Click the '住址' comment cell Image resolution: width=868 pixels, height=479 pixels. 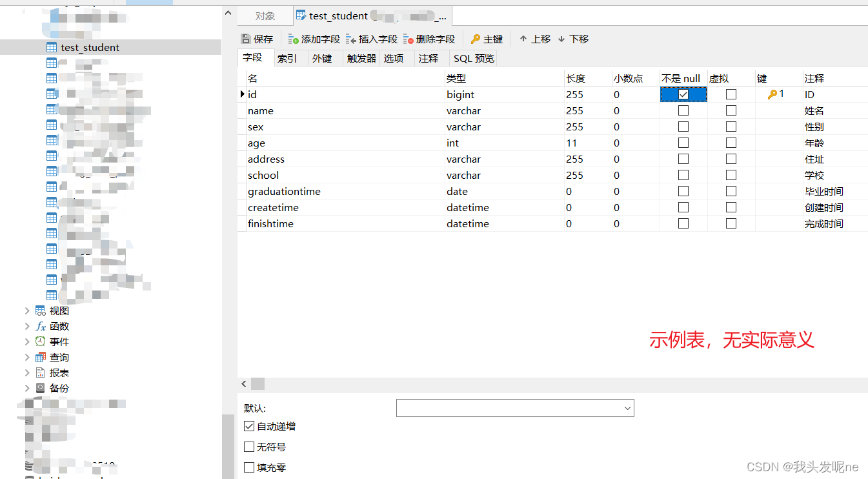(835, 159)
